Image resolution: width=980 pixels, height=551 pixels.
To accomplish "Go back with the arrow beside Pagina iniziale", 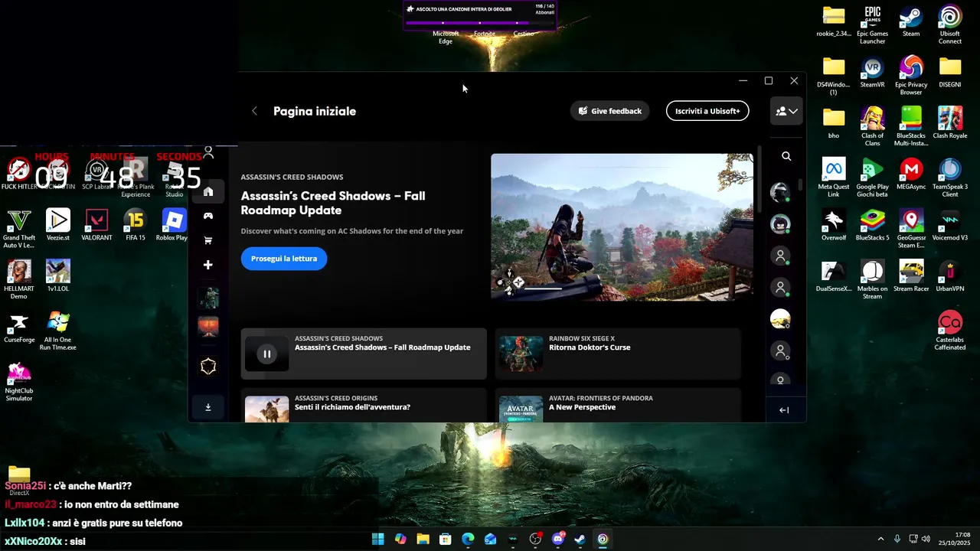I will [x=255, y=111].
